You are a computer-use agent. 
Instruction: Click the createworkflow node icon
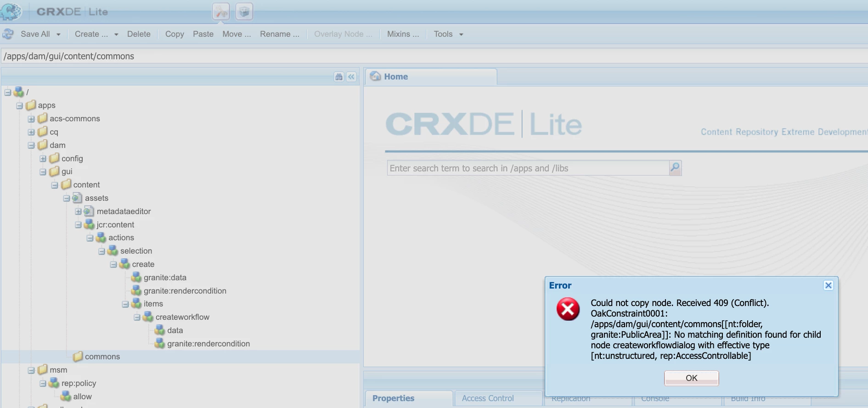(148, 317)
